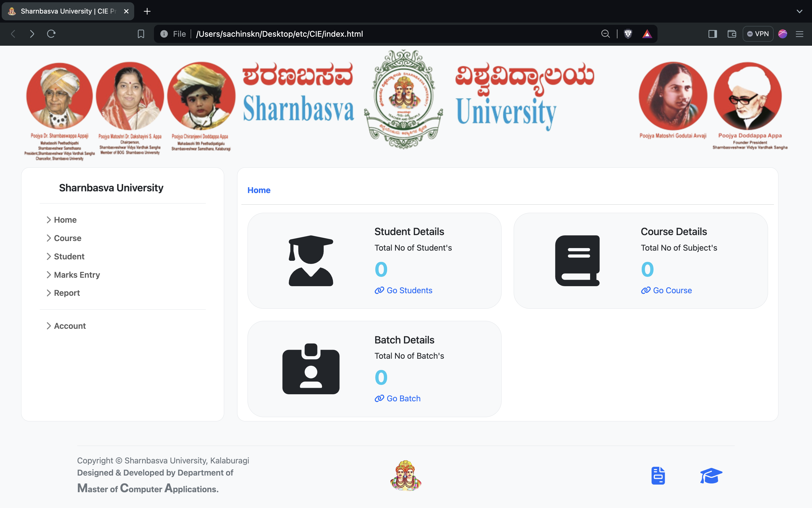Viewport: 812px width, 508px height.
Task: Click the Poojya Dr. Sharnbaswappa Appaji portrait
Action: tap(59, 96)
